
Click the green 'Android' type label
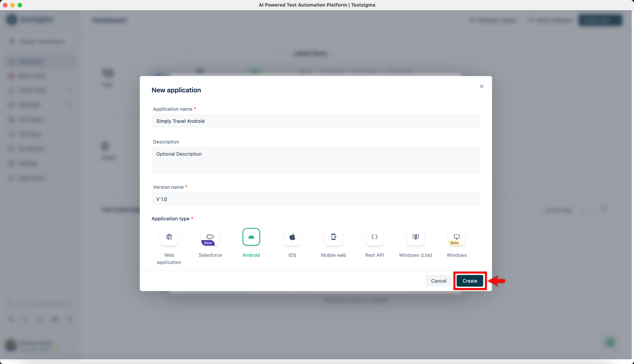coord(251,255)
